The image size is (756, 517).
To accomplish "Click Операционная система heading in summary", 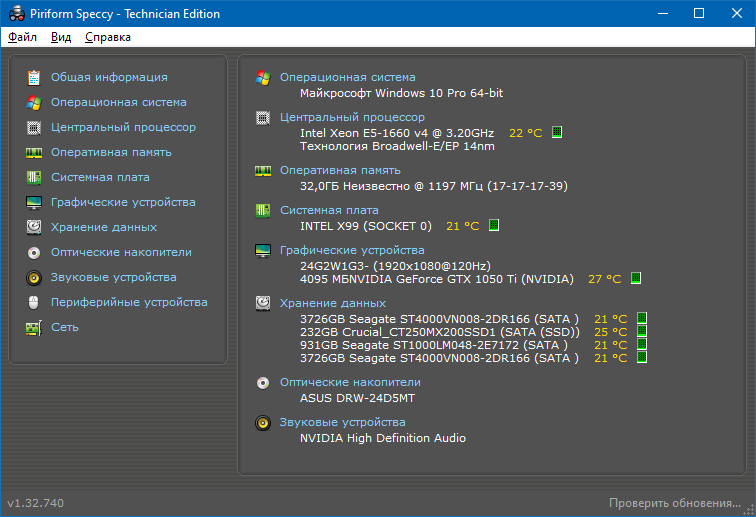I will click(x=348, y=77).
